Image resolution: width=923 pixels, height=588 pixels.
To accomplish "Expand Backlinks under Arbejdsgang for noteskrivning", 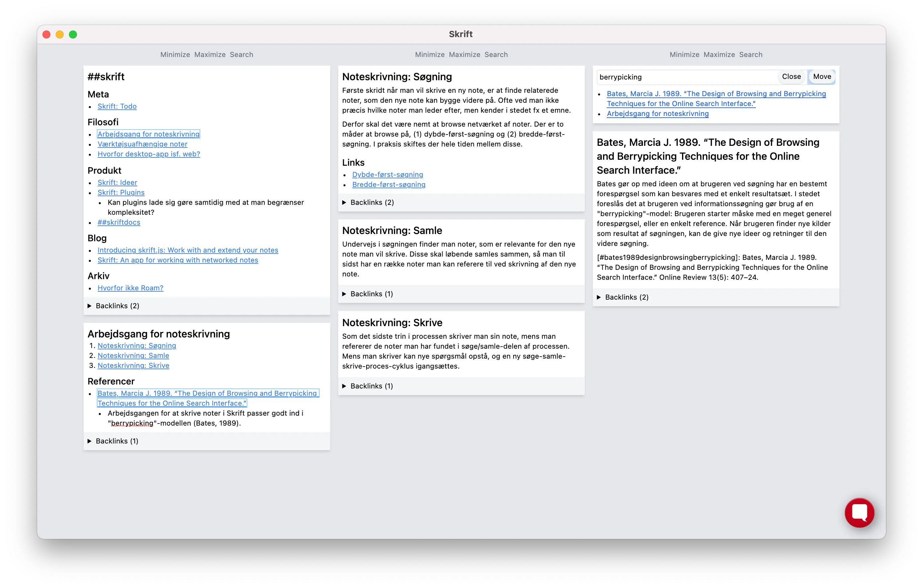I will pos(116,441).
